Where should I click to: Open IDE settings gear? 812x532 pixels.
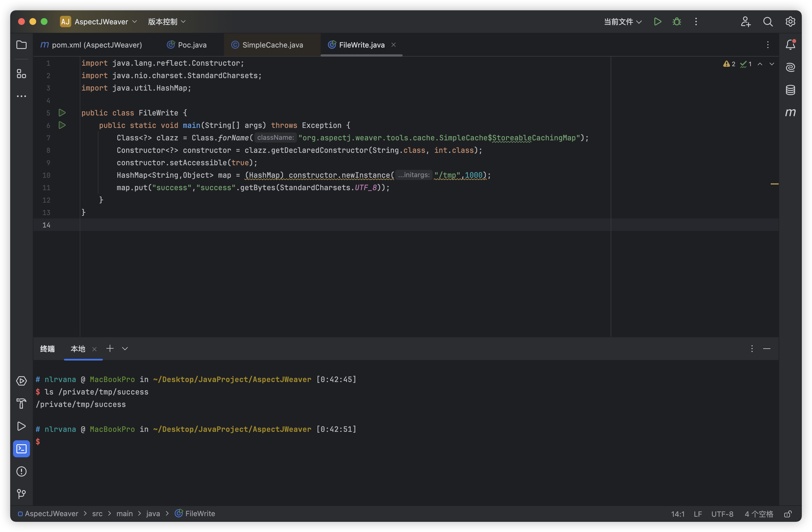tap(790, 22)
